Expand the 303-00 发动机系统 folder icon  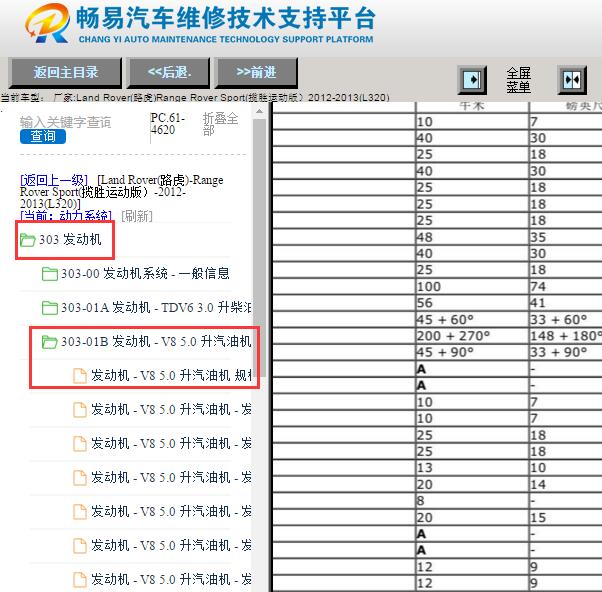(x=50, y=274)
